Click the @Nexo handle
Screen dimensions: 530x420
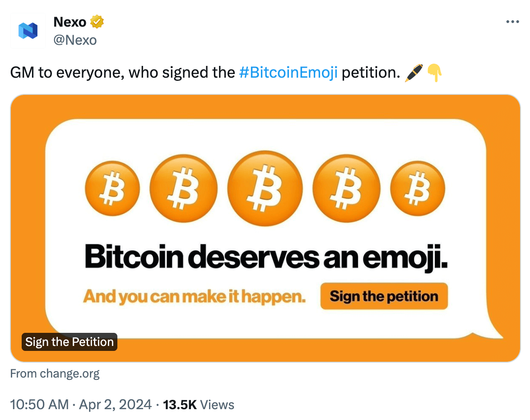pyautogui.click(x=75, y=40)
